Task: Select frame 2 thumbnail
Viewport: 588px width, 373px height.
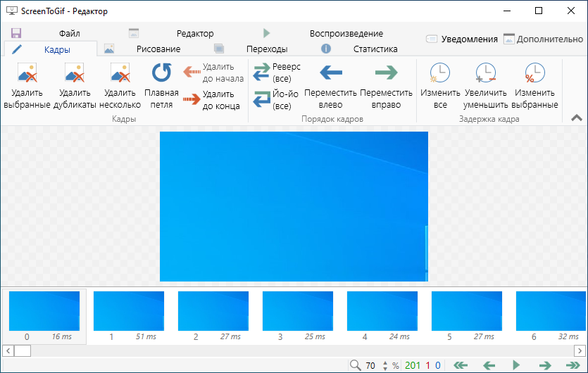Action: 213,311
